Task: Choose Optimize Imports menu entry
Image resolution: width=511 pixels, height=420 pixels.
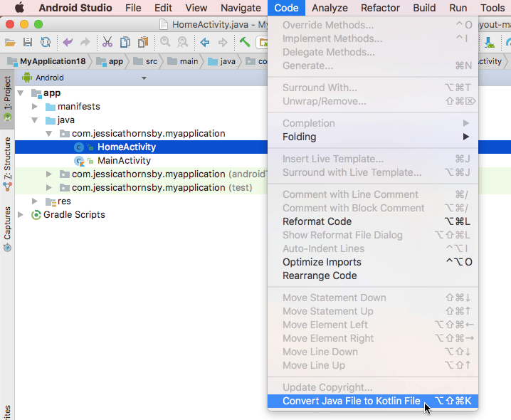Action: 373,262
